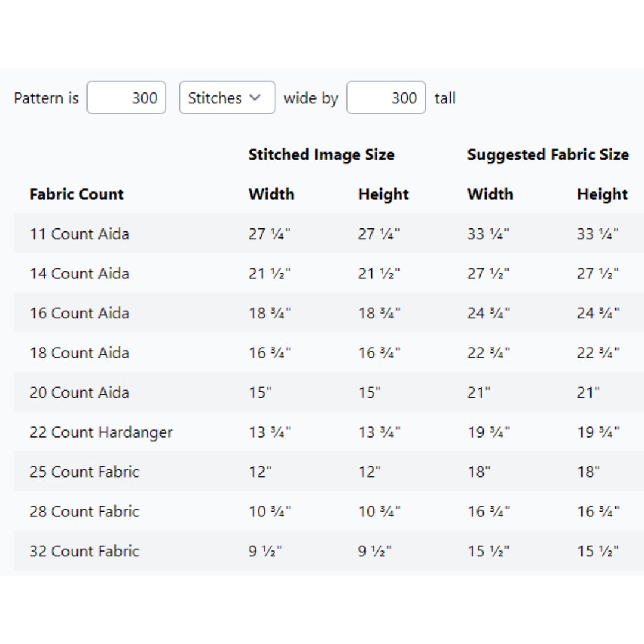The image size is (644, 644).
Task: Select the 32 Count Fabric row
Action: click(329, 550)
